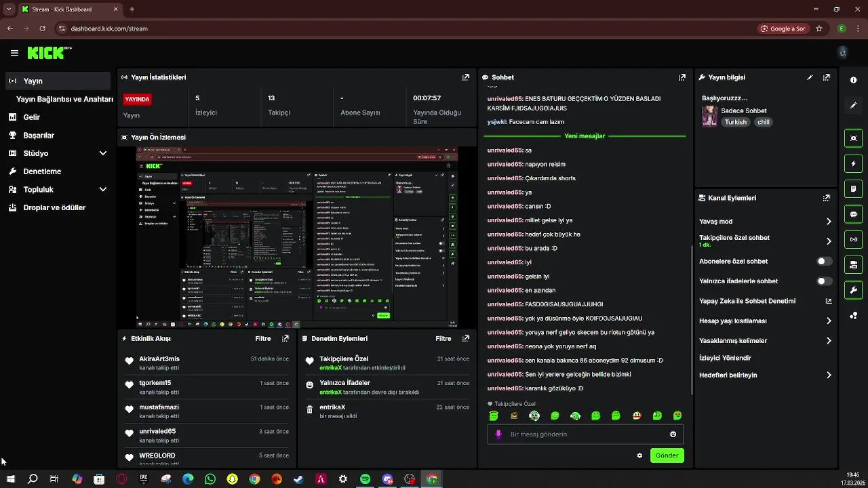
Task: Insert the red and white hat emote
Action: [x=636, y=415]
